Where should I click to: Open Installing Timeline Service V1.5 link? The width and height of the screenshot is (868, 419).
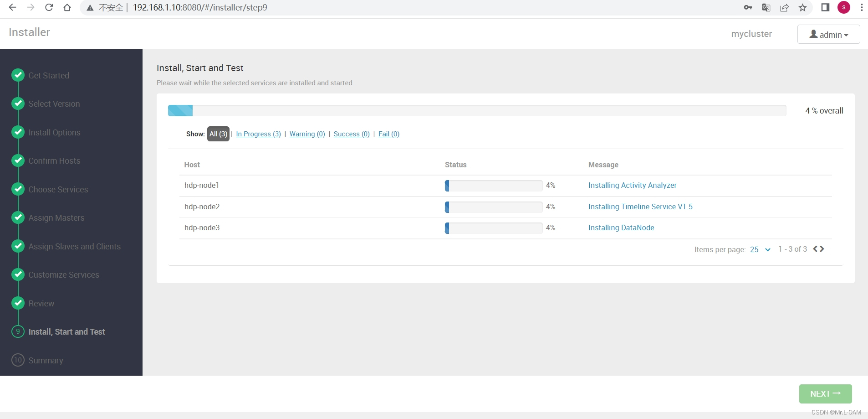[640, 207]
